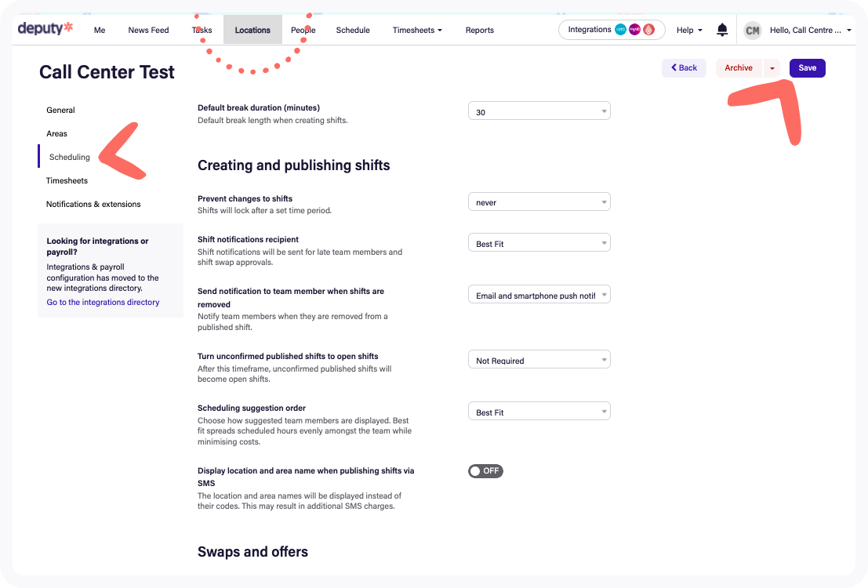Open the Scheduling suggestion order dropdown
The height and width of the screenshot is (588, 868).
(539, 412)
